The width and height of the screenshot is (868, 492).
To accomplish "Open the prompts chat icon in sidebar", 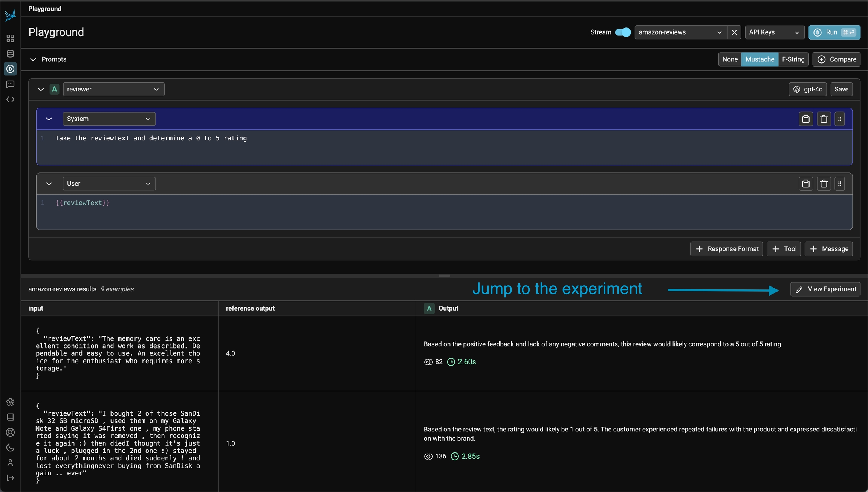I will pyautogui.click(x=10, y=84).
